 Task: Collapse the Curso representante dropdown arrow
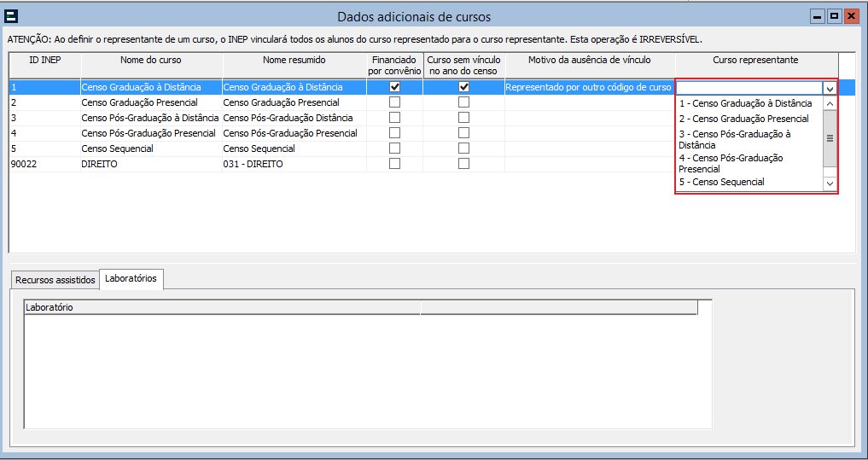(830, 88)
